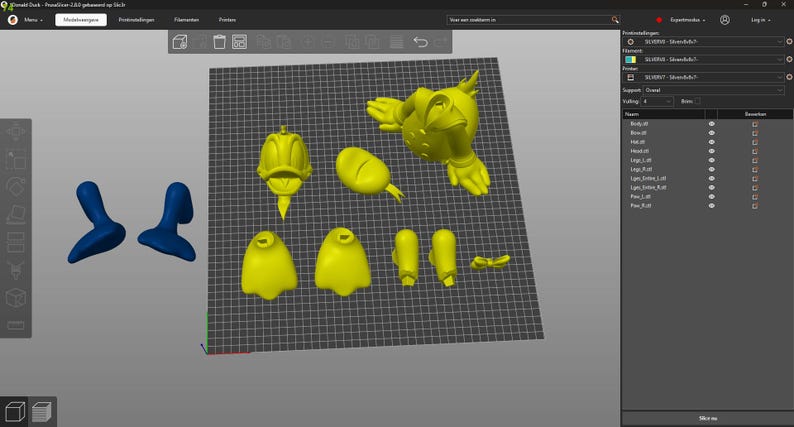Toggle the Brim checkbox
794x427 pixels.
698,101
